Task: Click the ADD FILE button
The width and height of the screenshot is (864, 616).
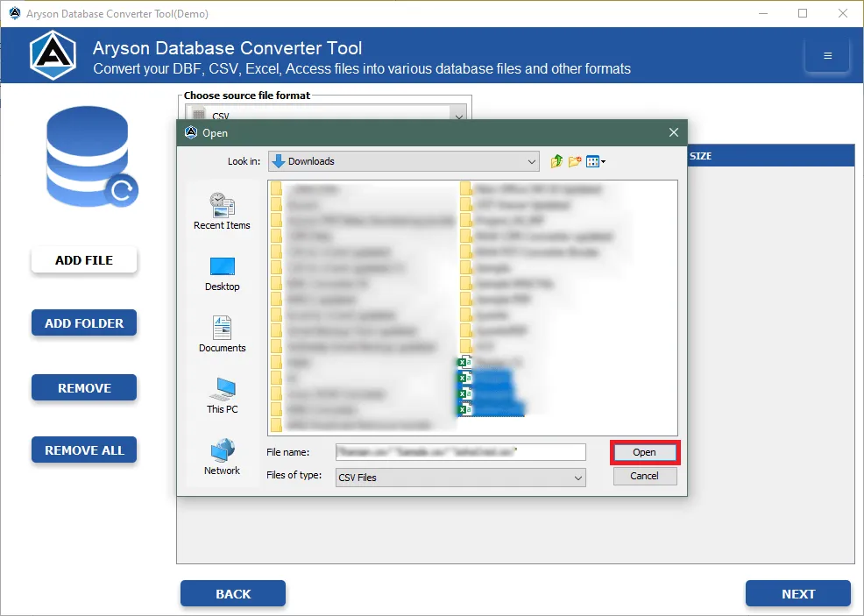Action: tap(84, 260)
